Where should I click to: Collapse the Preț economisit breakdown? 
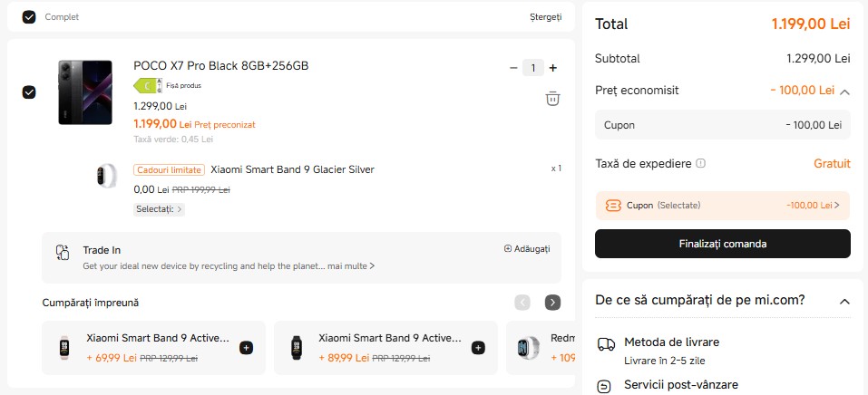(844, 92)
